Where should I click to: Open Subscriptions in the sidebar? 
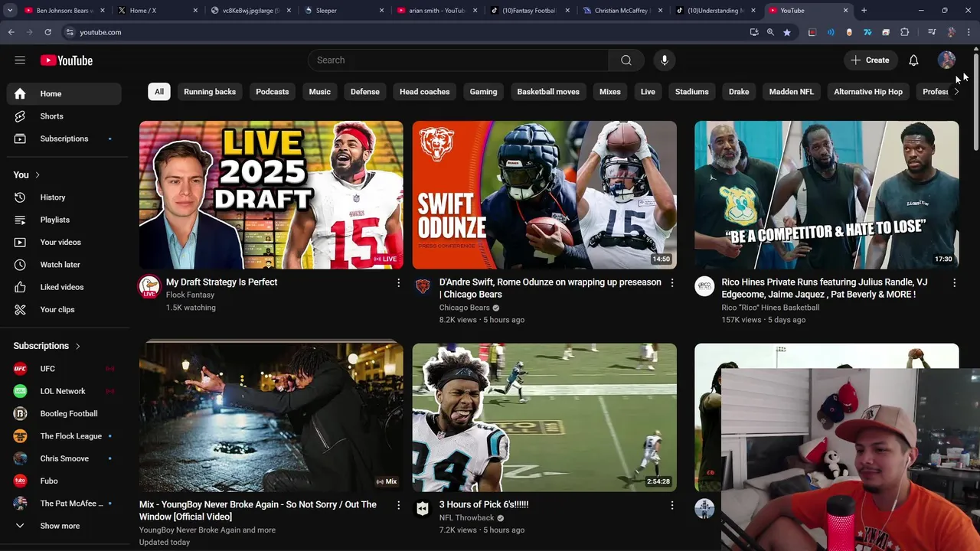pyautogui.click(x=64, y=139)
